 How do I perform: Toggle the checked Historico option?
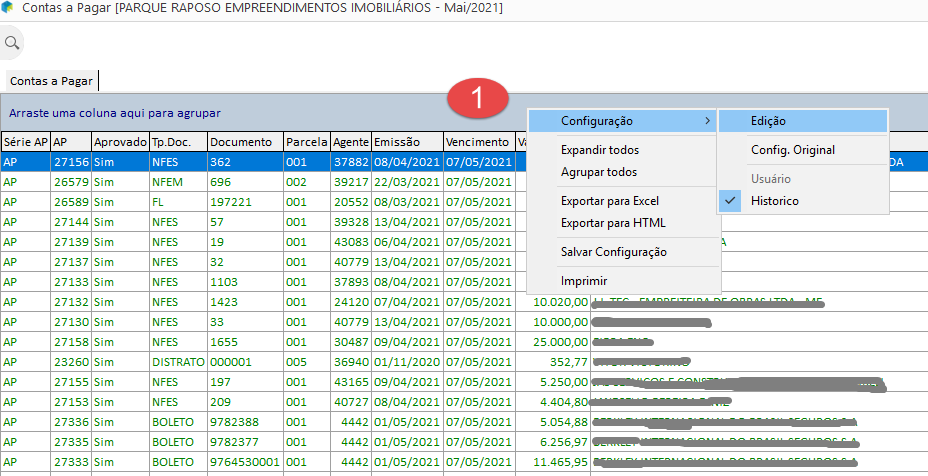pyautogui.click(x=803, y=201)
